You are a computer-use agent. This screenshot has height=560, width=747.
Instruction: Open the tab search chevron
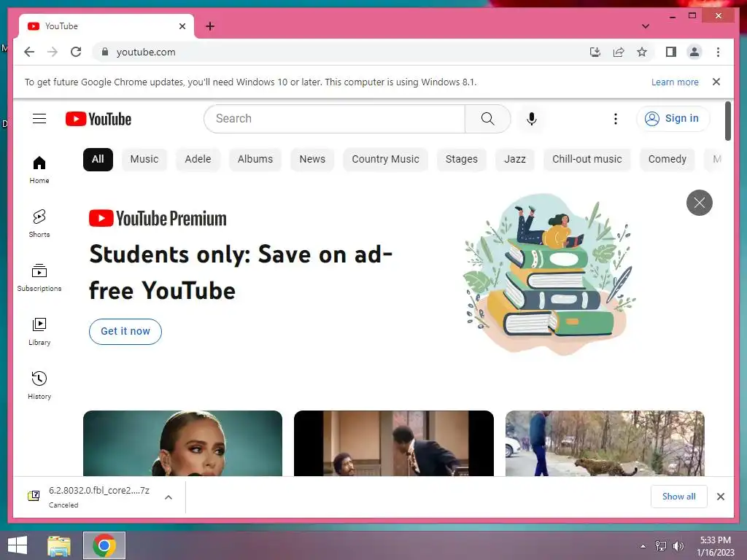645,26
